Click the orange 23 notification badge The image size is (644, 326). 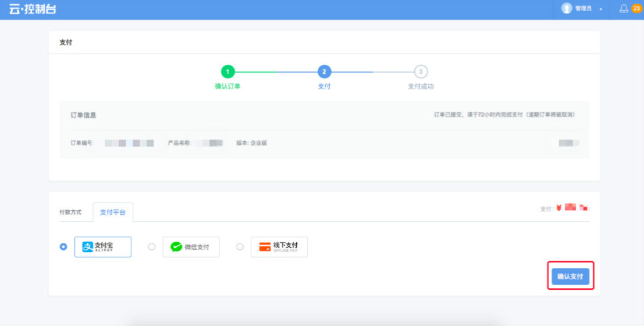(635, 9)
